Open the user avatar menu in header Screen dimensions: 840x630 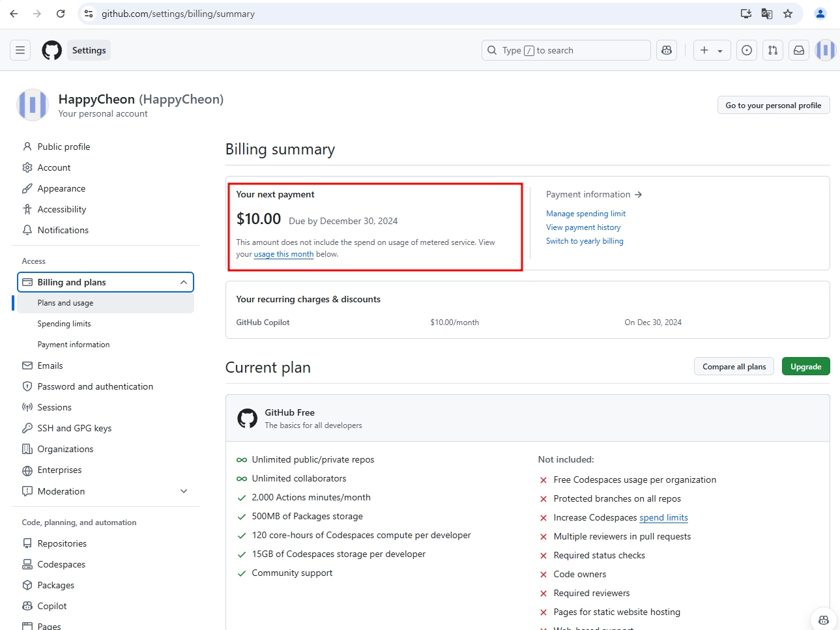(826, 50)
